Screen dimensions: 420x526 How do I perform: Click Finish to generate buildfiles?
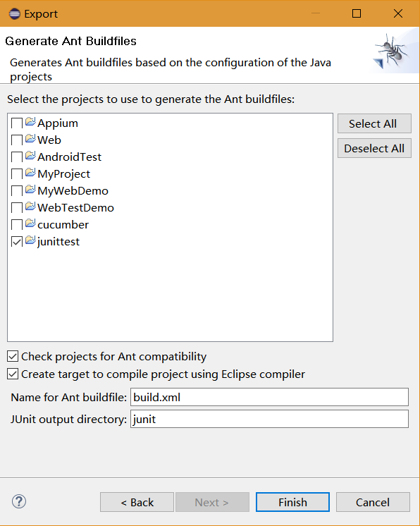click(292, 502)
